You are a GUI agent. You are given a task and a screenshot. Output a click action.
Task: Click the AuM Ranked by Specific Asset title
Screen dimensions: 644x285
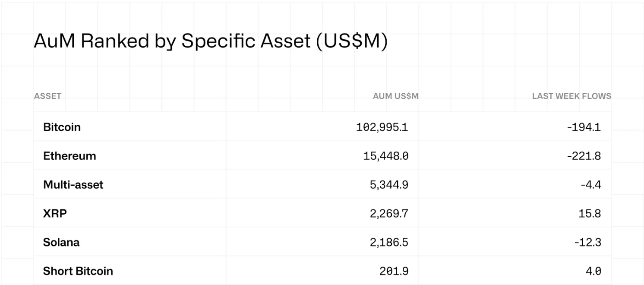[210, 41]
